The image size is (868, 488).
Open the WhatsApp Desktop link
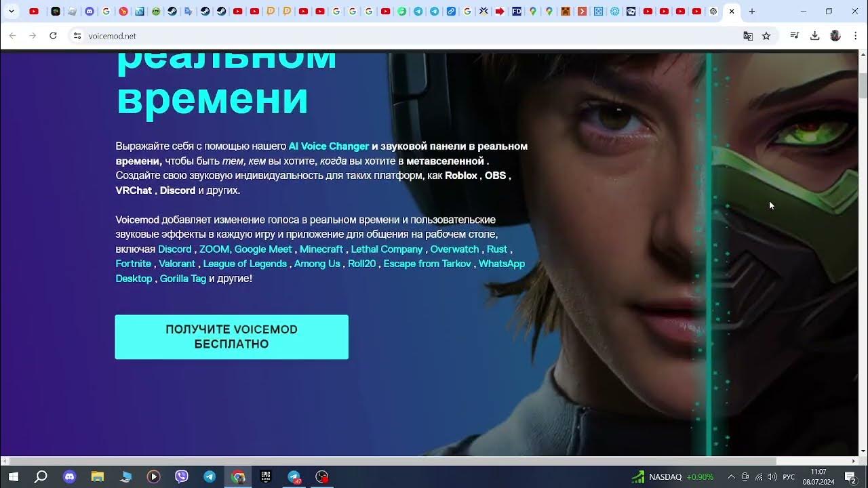(502, 264)
